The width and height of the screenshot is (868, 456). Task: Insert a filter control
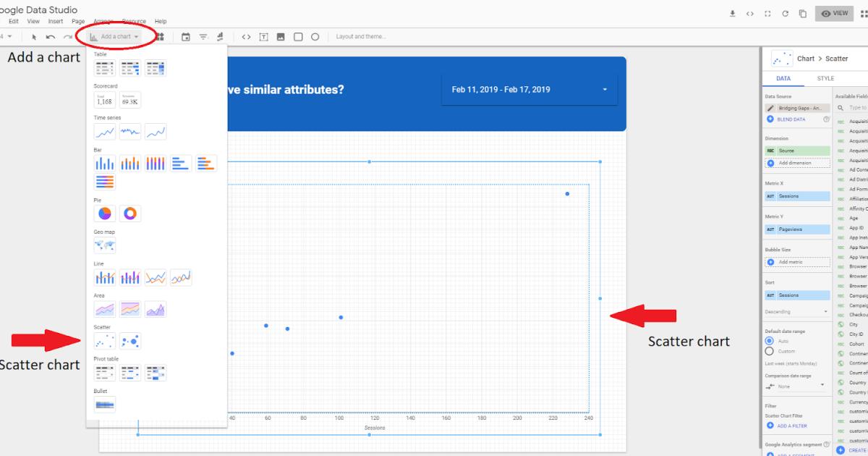(x=203, y=36)
